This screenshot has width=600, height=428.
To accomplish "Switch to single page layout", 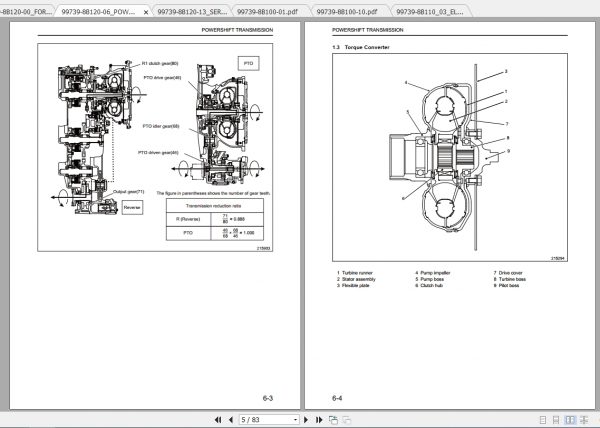I will [x=543, y=420].
